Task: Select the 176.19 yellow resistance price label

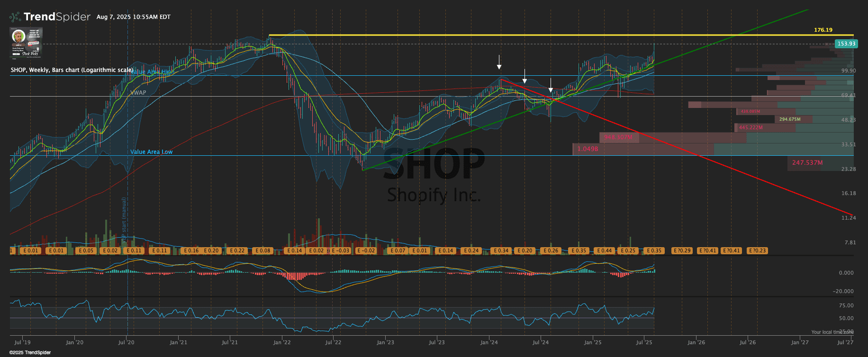Action: pyautogui.click(x=823, y=30)
